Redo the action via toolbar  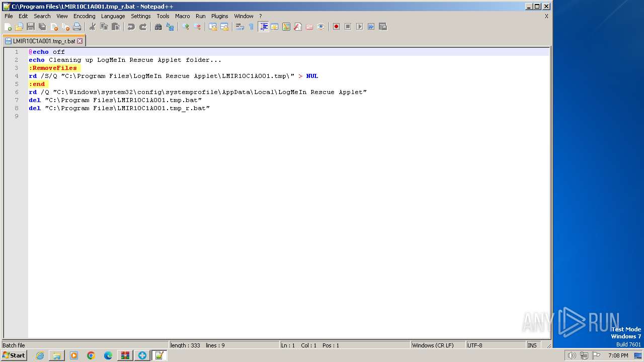(143, 27)
